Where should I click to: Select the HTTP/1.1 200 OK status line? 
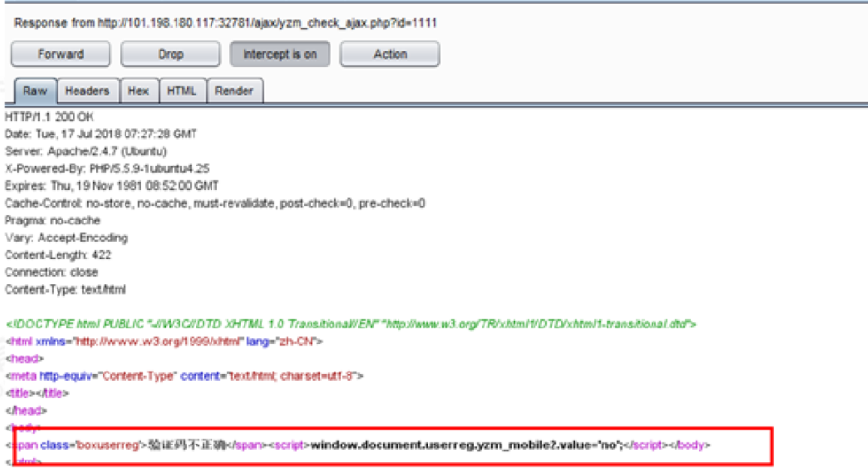(x=50, y=117)
